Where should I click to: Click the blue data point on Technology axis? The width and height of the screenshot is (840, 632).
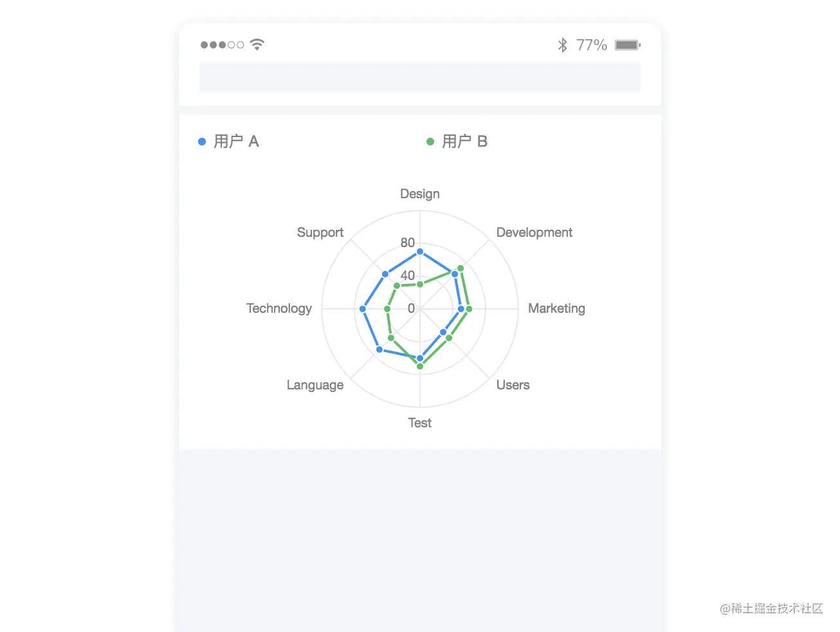363,309
